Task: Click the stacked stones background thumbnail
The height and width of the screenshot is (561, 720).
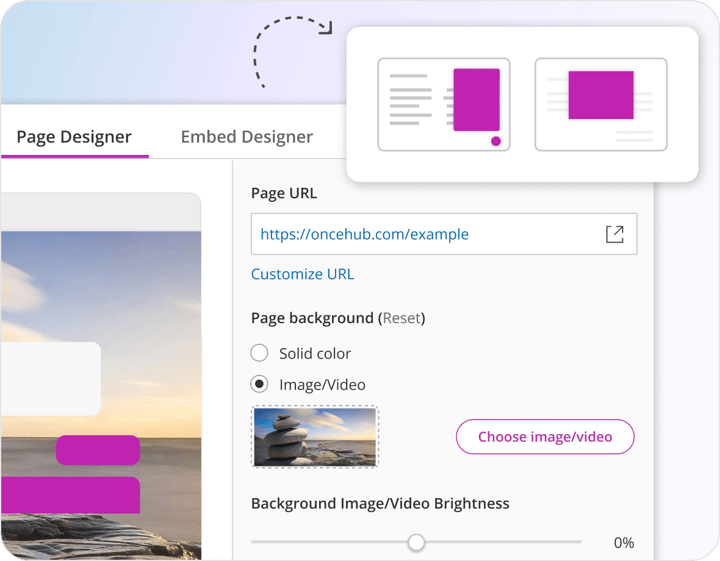Action: pos(315,436)
